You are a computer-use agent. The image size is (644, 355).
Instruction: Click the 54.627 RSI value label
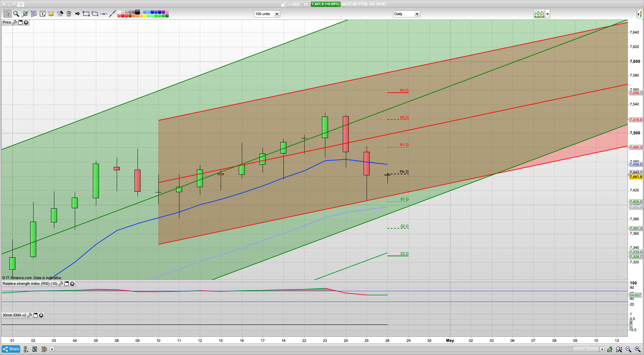coord(635,295)
